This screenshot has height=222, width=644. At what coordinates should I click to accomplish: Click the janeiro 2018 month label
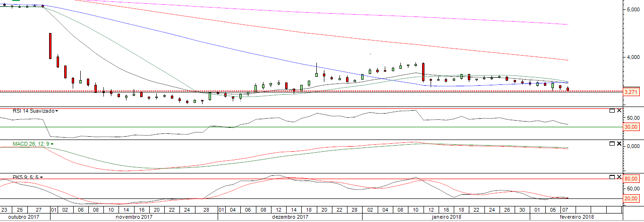446,217
